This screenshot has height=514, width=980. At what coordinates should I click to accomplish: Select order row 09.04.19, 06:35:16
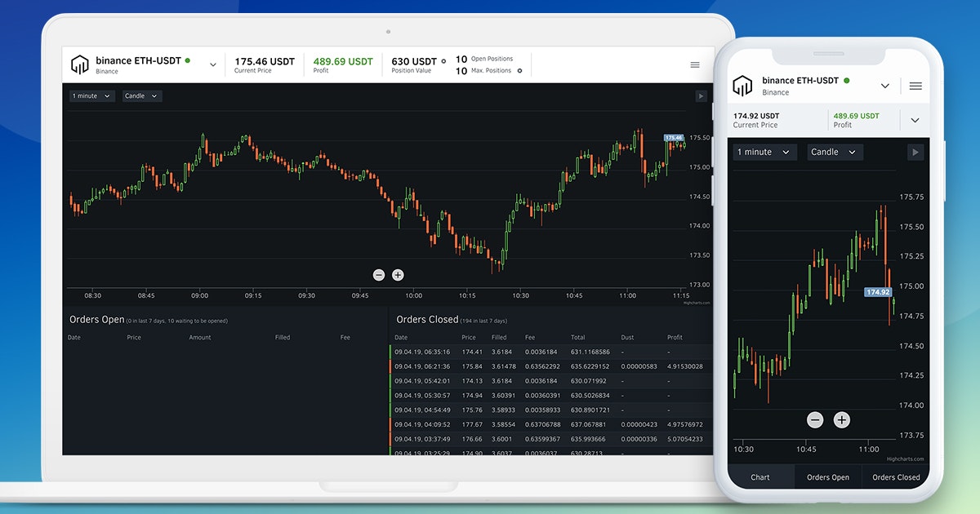[551, 352]
